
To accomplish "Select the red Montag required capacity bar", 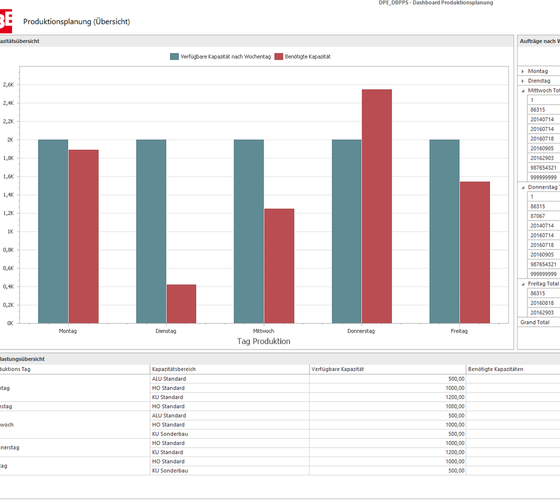I will click(84, 236).
